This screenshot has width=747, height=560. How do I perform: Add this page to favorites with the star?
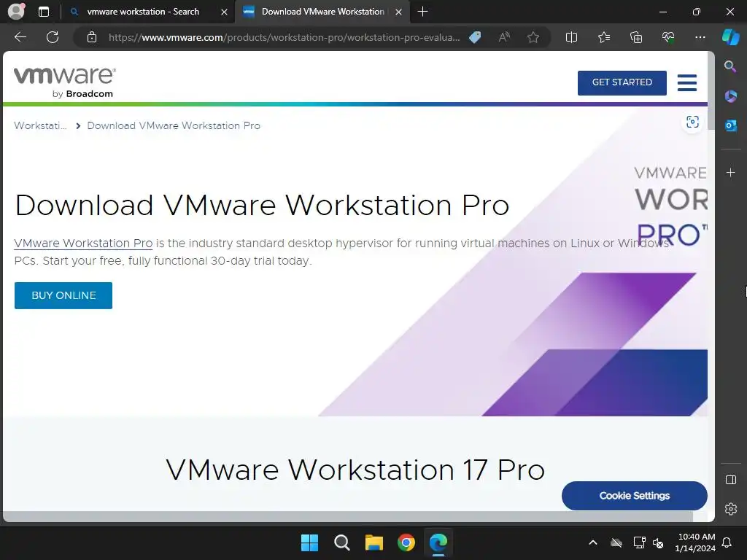pos(533,37)
